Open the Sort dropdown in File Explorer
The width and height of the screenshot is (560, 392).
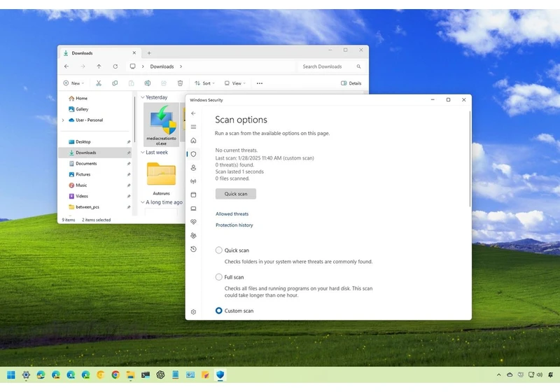[204, 83]
